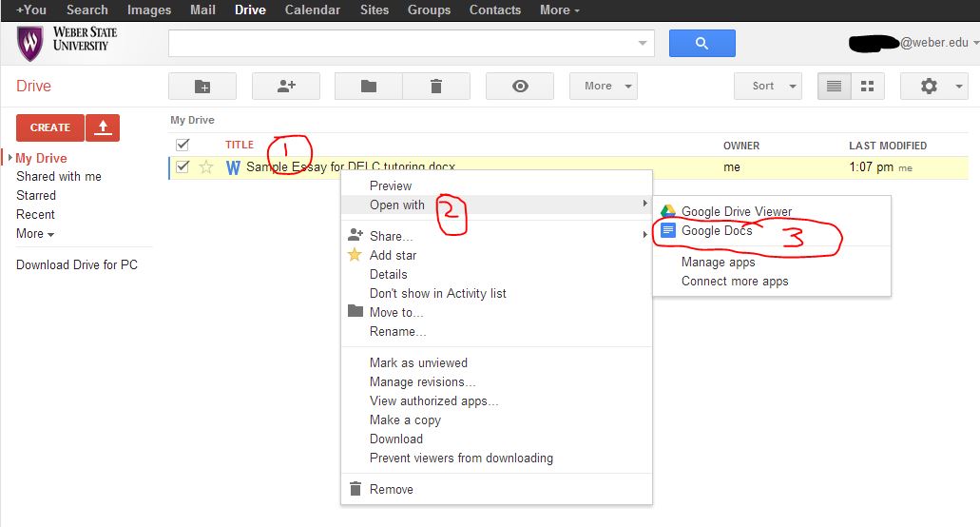Click the trash icon in toolbar
980x527 pixels.
point(436,86)
